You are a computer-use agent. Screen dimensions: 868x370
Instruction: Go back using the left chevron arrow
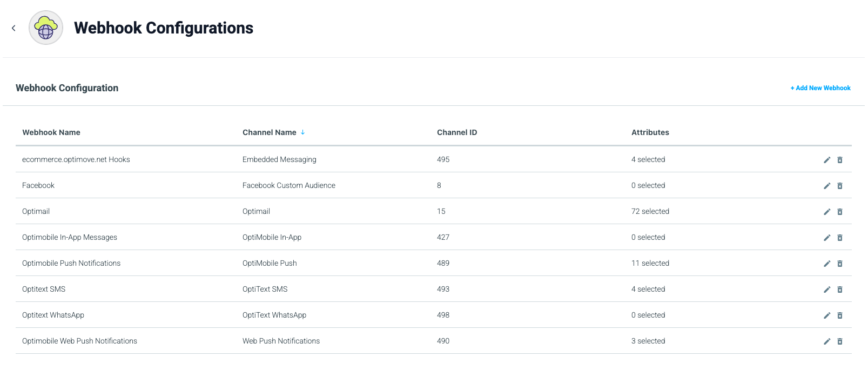[14, 28]
